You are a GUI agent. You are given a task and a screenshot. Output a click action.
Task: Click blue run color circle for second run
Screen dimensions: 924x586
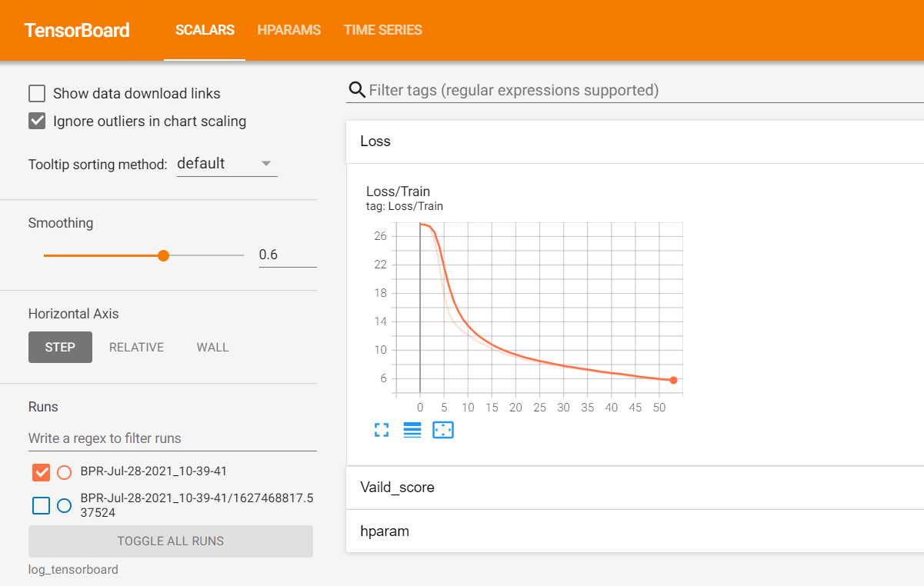(x=65, y=505)
